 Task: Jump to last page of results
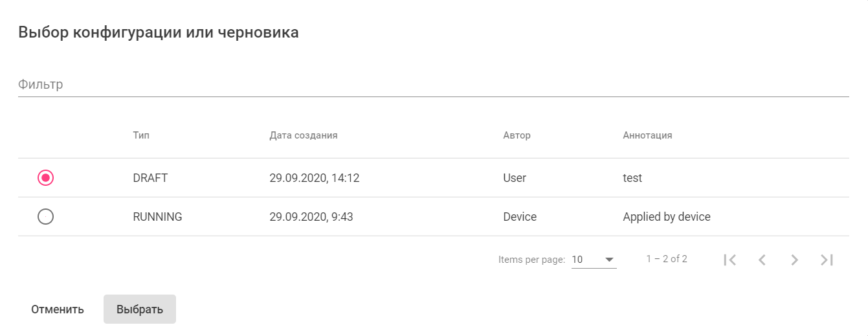827,260
